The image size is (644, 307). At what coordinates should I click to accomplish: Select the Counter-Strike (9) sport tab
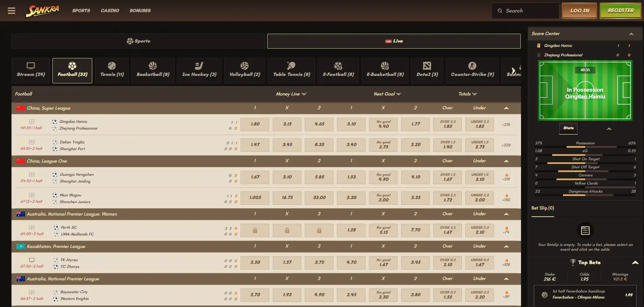(x=472, y=71)
